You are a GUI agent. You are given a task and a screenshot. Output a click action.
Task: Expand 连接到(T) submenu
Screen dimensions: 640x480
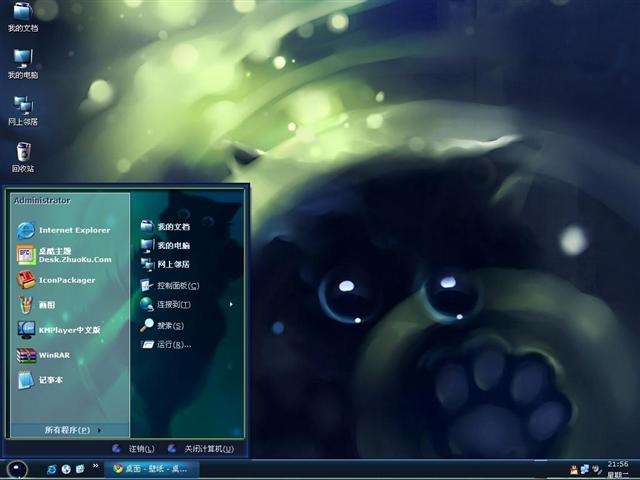[188, 304]
